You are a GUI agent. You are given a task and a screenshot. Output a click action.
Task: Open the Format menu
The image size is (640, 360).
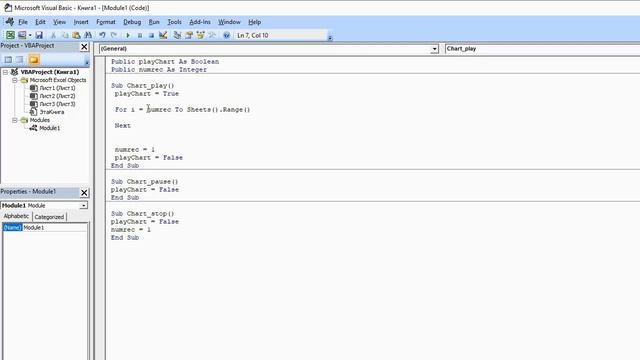[106, 22]
